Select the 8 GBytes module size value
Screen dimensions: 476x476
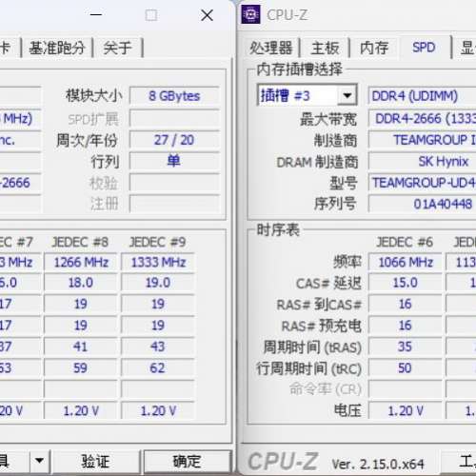pyautogui.click(x=174, y=96)
